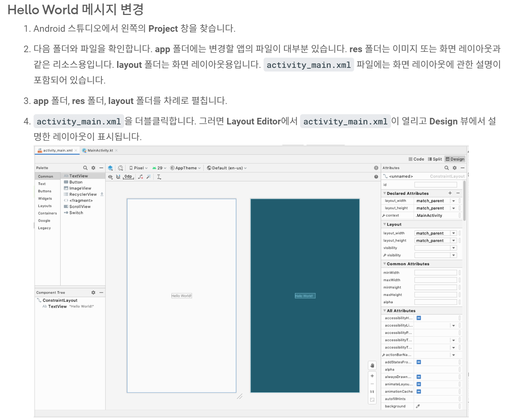Screen dimensions: 510x420
Task: Click the warnings indicator icon in the design toolbar
Action: [376, 168]
